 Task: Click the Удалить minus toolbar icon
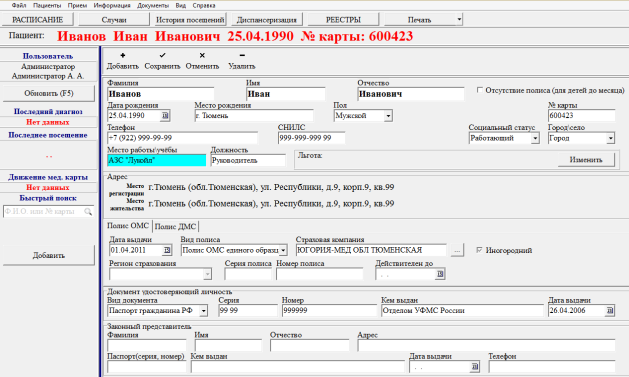click(x=242, y=55)
